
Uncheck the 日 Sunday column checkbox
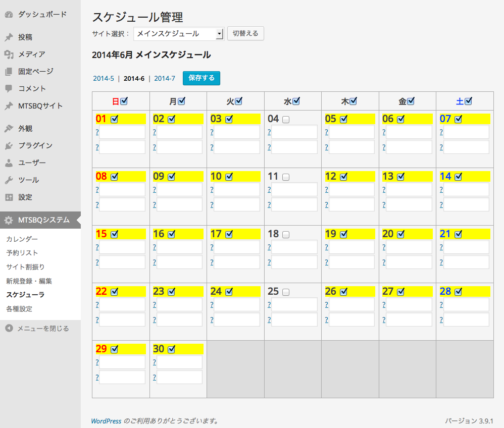click(x=124, y=101)
